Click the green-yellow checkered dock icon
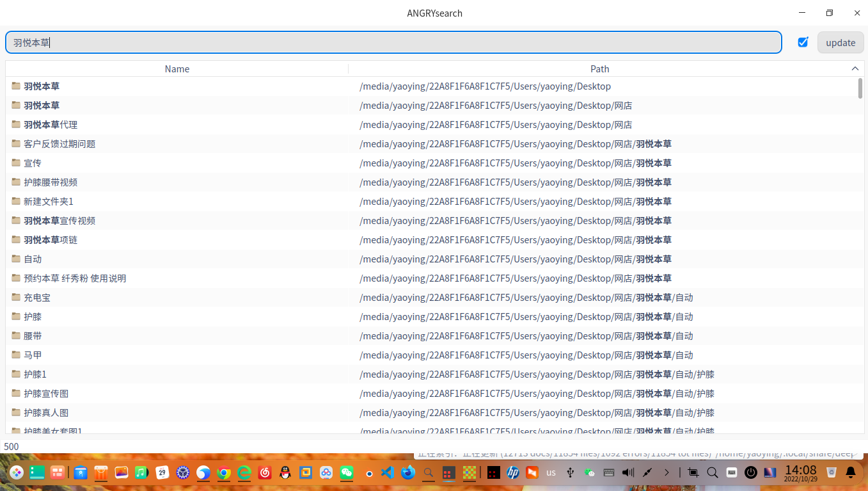 470,473
